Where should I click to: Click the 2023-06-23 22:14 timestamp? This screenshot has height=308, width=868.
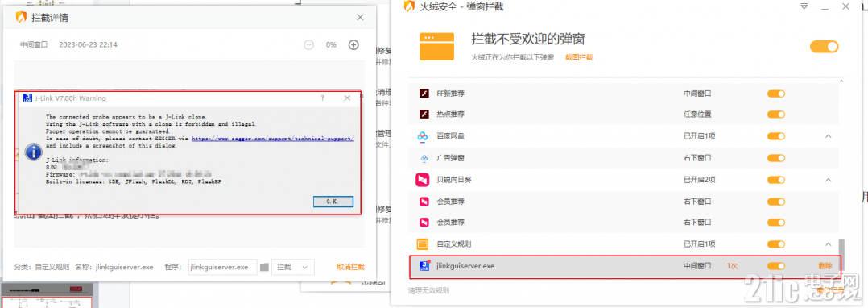click(x=88, y=45)
